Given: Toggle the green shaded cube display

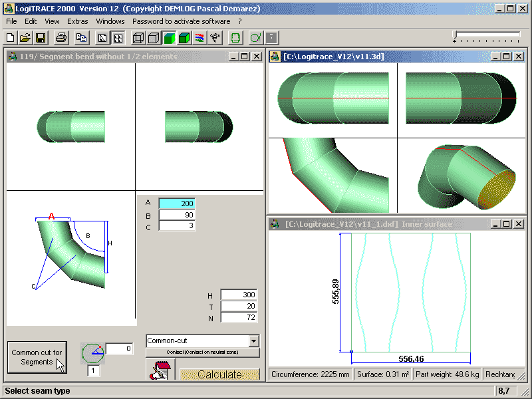Looking at the screenshot, I should pos(169,38).
